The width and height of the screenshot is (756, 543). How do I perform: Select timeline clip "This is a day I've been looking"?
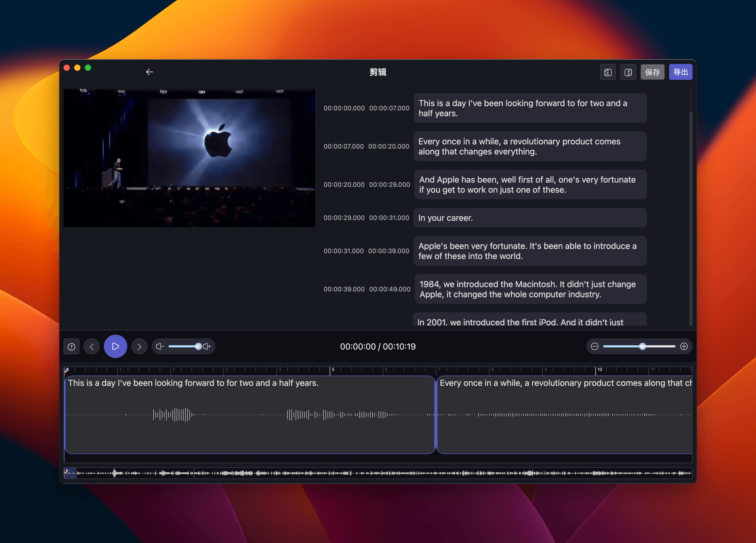click(250, 415)
